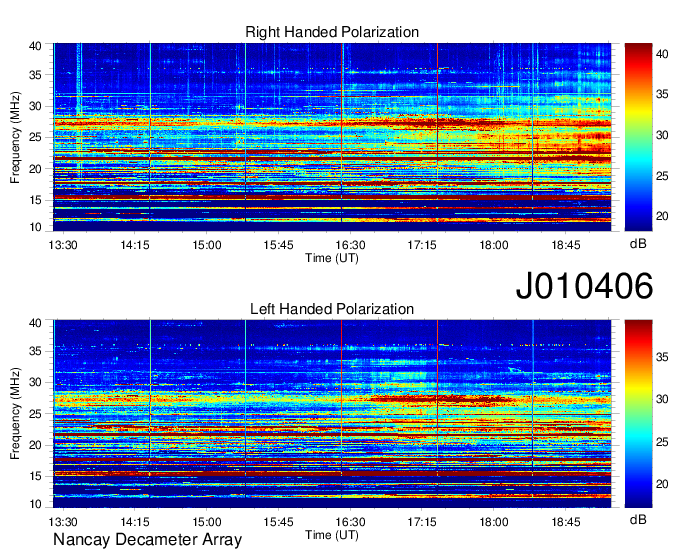Click the 15 MHz frequency tick on Right Handed plot
Screen dimensions: 680x552
35,200
